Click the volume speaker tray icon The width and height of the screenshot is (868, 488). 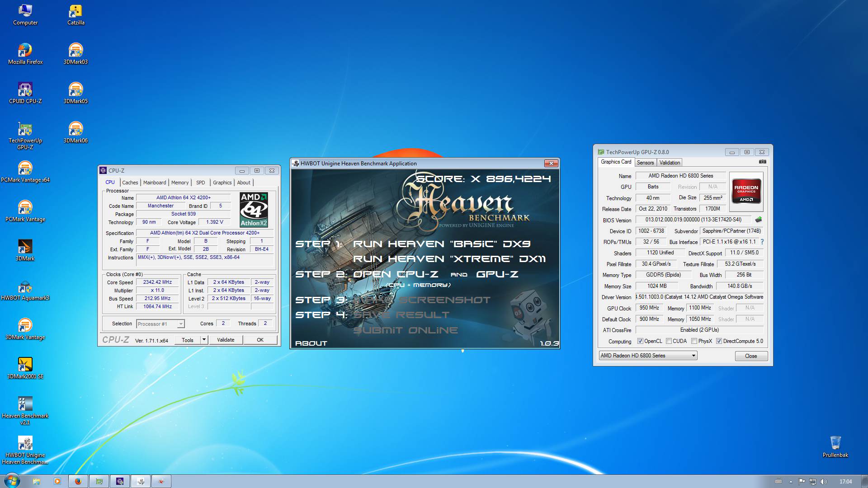coord(823,482)
